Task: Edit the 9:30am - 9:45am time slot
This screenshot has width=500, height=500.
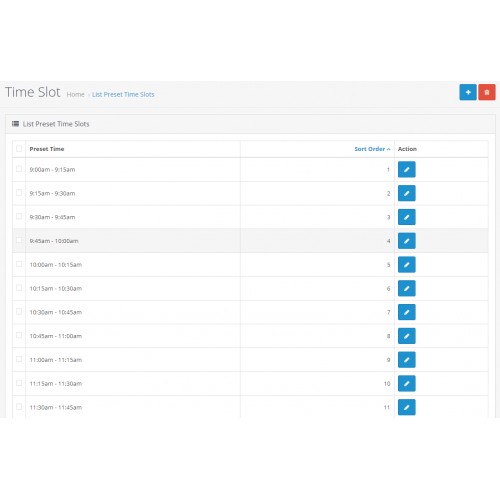Action: click(407, 217)
